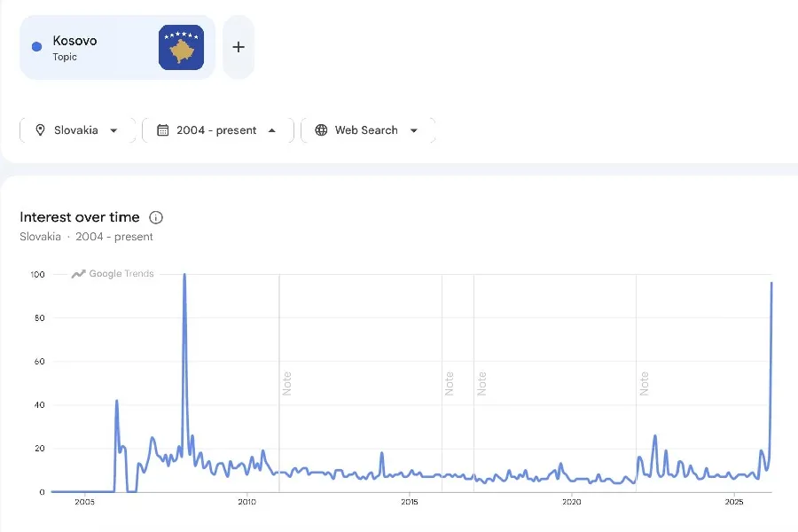Click the location pin icon beside Slovakia
This screenshot has height=532, width=798.
(x=40, y=130)
